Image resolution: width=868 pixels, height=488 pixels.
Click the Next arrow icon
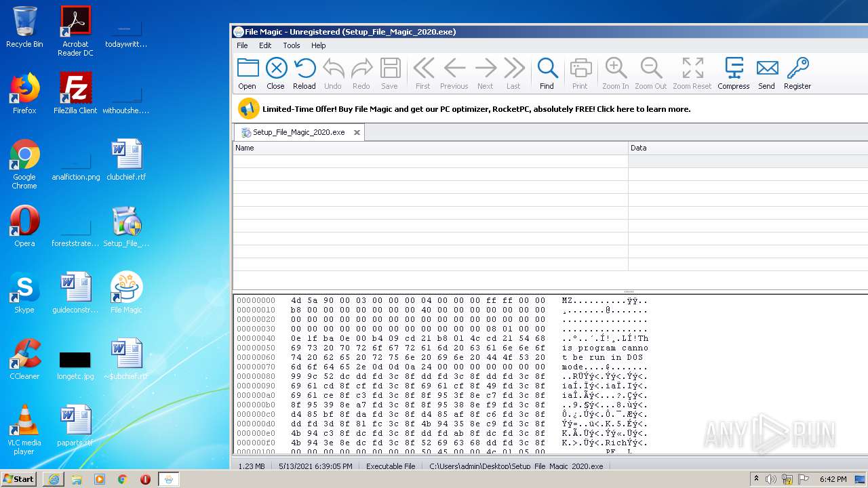click(x=486, y=73)
